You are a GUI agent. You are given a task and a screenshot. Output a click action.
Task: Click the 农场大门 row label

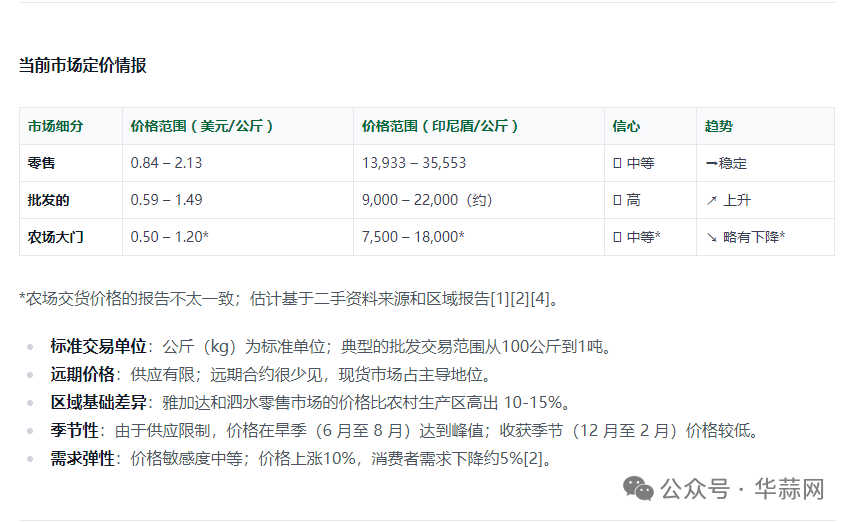click(x=55, y=237)
